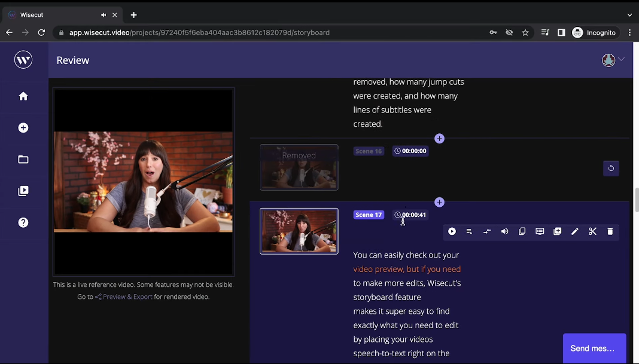639x364 pixels.
Task: Open the Chrome three-dot menu
Action: pyautogui.click(x=629, y=32)
